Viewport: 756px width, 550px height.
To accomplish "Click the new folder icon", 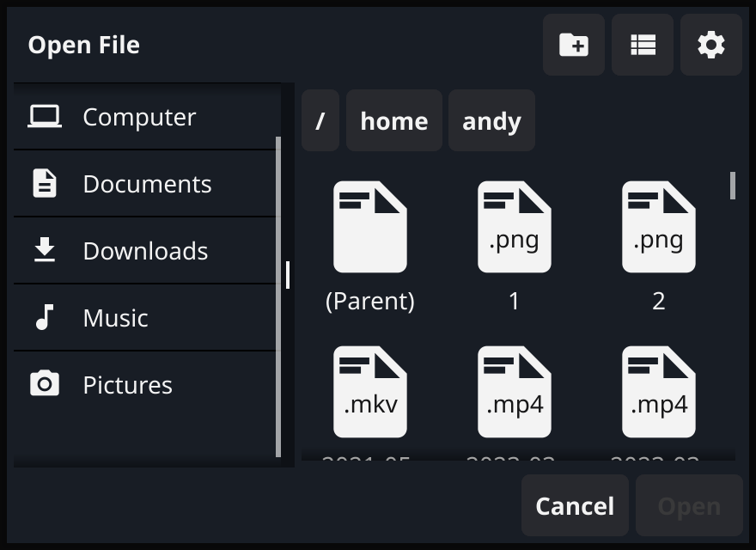I will [x=574, y=45].
